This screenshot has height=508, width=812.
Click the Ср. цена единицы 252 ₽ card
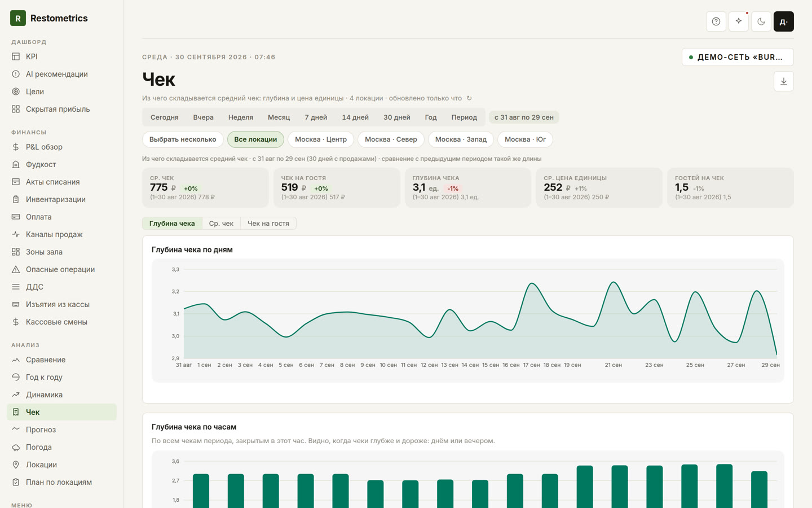pos(599,187)
